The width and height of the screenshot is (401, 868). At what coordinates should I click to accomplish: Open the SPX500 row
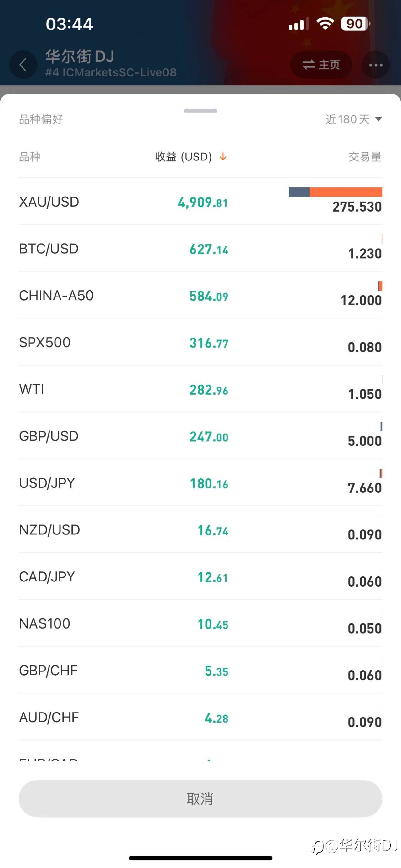click(200, 342)
